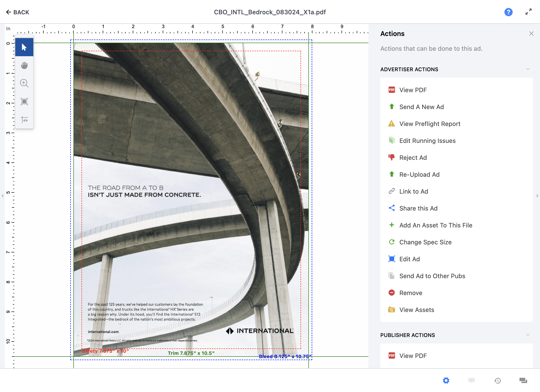Close the Actions panel

tap(531, 34)
